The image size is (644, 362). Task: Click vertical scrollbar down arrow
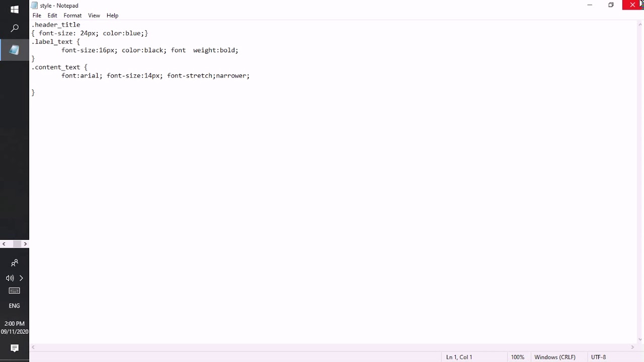639,339
